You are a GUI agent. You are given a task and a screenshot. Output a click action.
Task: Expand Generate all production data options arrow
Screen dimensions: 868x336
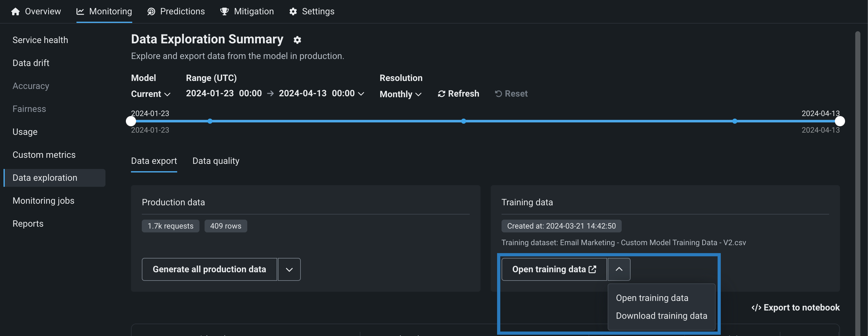pos(289,269)
